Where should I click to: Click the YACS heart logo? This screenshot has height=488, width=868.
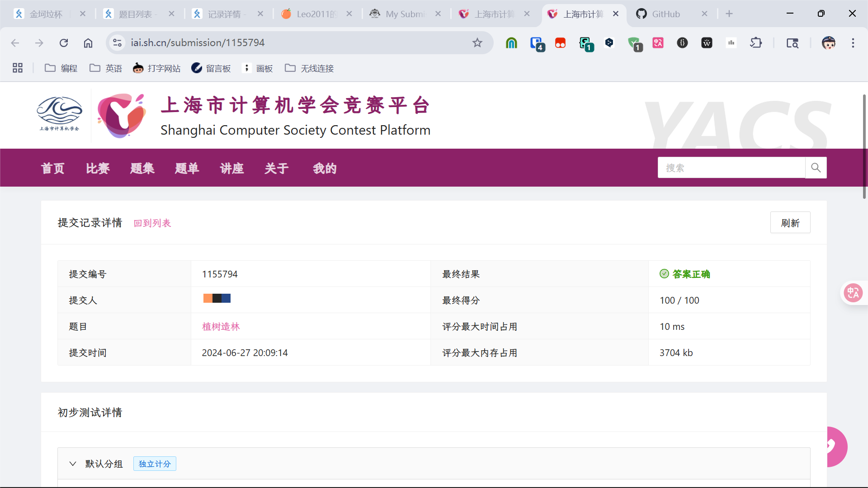[122, 116]
